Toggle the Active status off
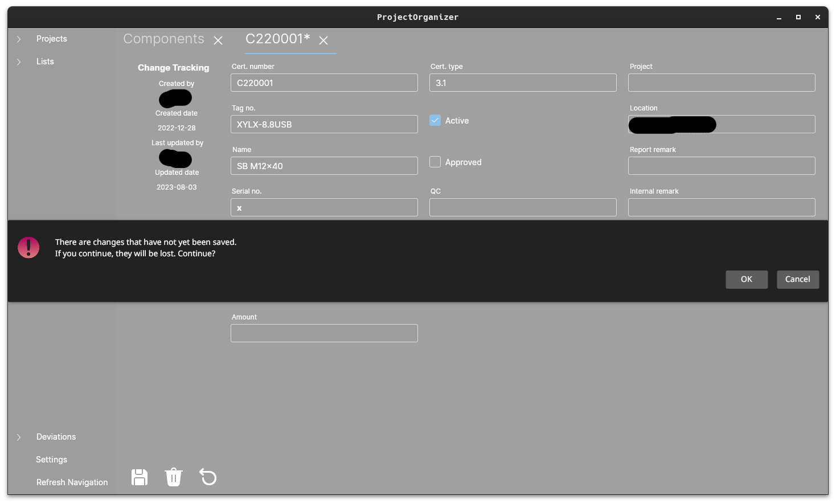 pyautogui.click(x=435, y=120)
